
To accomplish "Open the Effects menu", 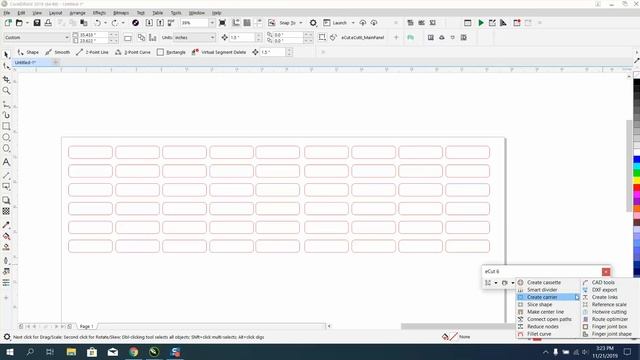I will point(99,13).
